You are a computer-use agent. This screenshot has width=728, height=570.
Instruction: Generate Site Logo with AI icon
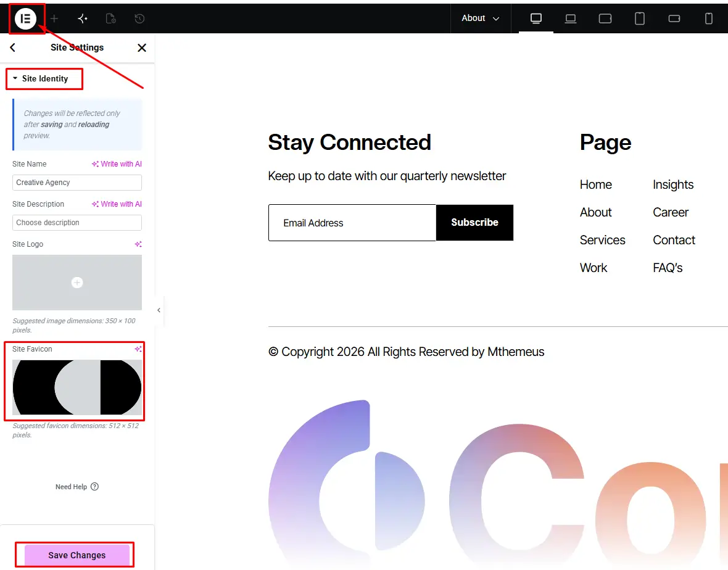tap(138, 244)
